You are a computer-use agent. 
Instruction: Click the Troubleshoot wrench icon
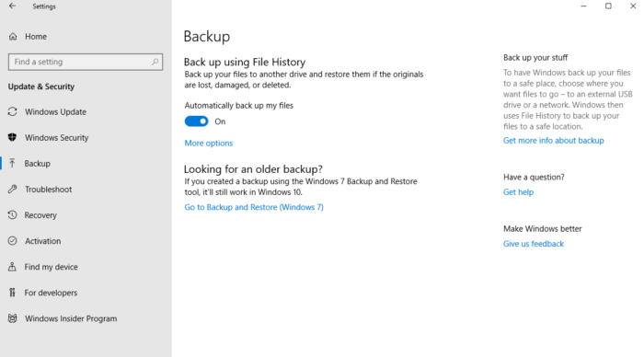[12, 189]
